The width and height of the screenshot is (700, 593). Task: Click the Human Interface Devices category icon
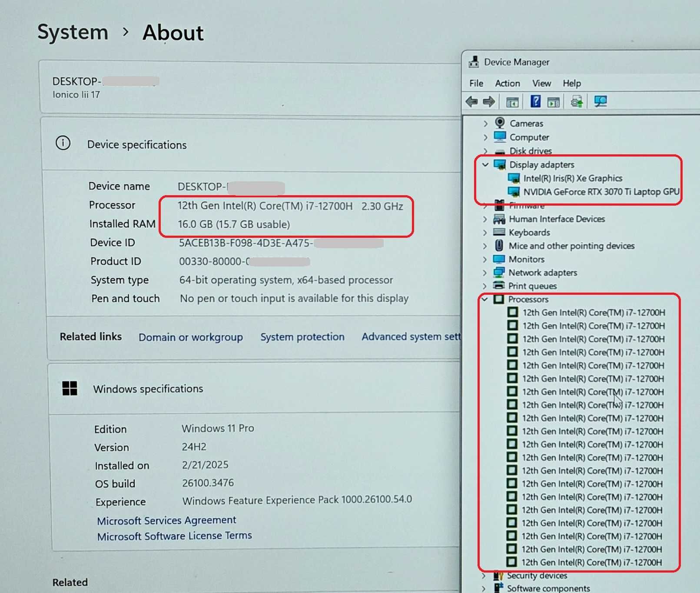tap(499, 219)
